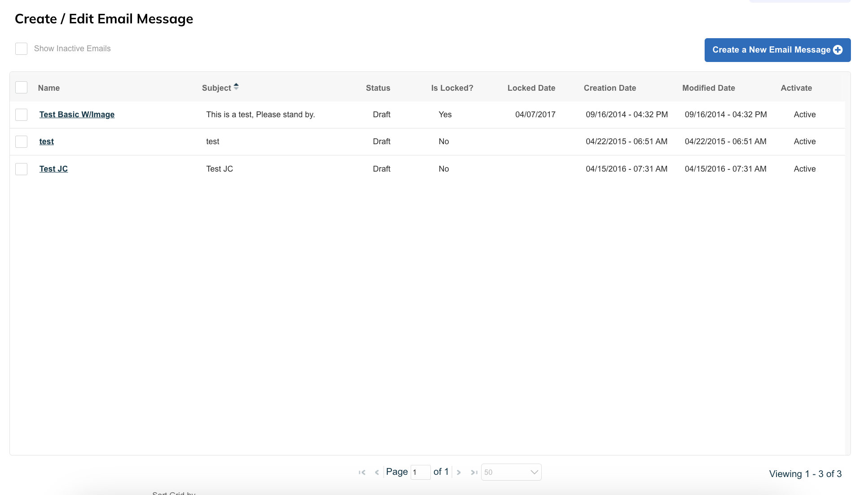868x495 pixels.
Task: Go to last page icon
Action: coord(474,472)
